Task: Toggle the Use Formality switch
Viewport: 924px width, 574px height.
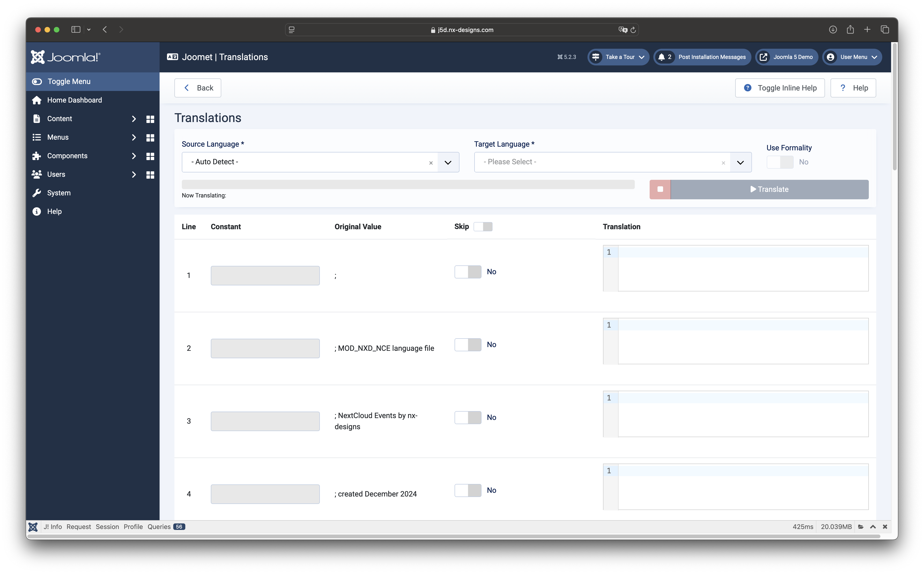Action: (x=780, y=162)
